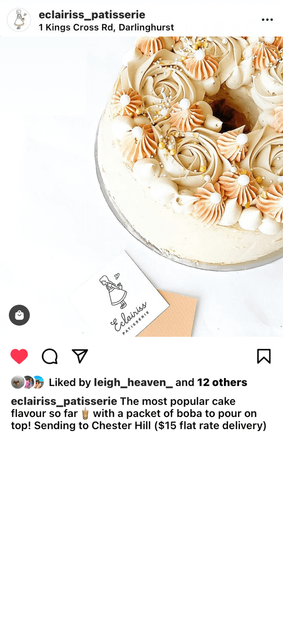Viewport: 283px width, 644px height.
Task: View leigh_heaven_ profile from the likes line
Action: pos(134,382)
